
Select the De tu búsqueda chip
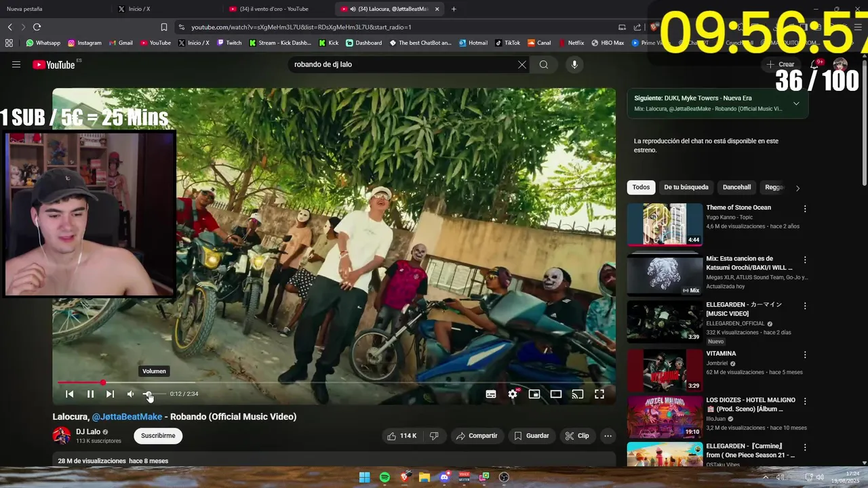(x=686, y=187)
